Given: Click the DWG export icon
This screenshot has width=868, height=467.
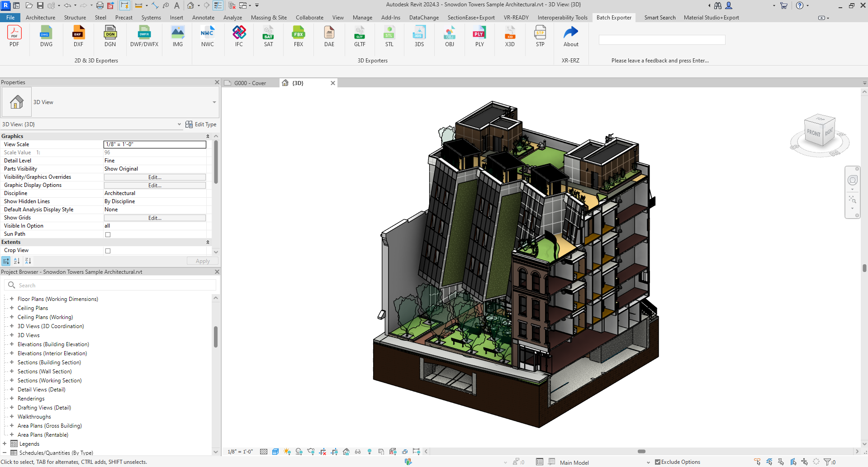Looking at the screenshot, I should coord(46,33).
